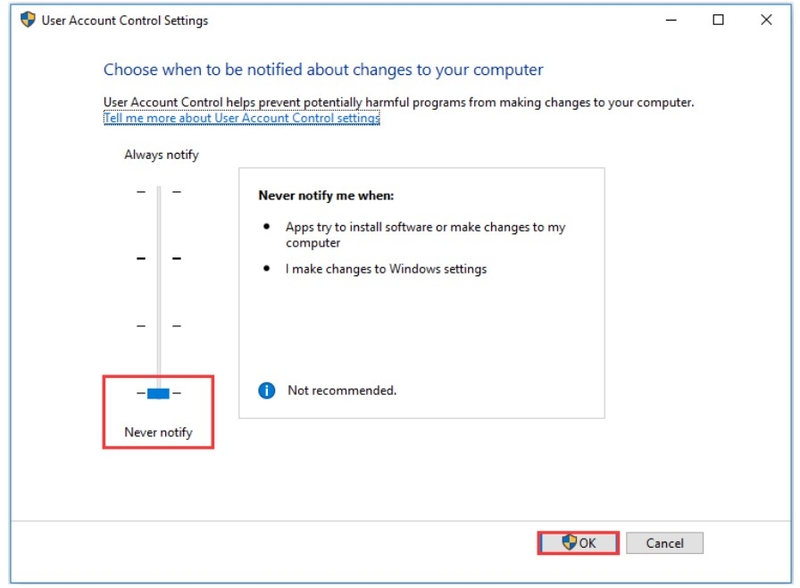Cancel the UAC settings dialog
Viewport: 800px width, 588px height.
pyautogui.click(x=664, y=543)
